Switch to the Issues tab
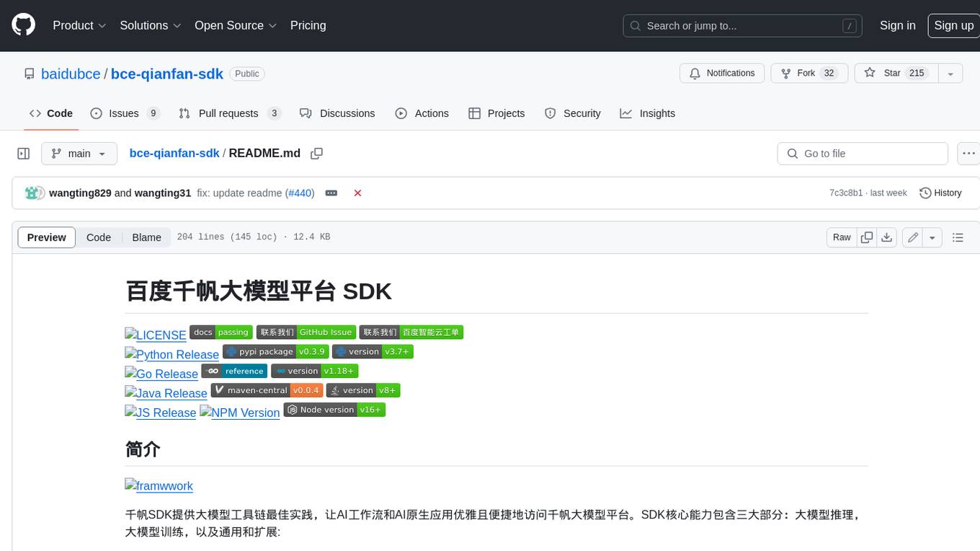This screenshot has height=551, width=980. click(x=125, y=113)
